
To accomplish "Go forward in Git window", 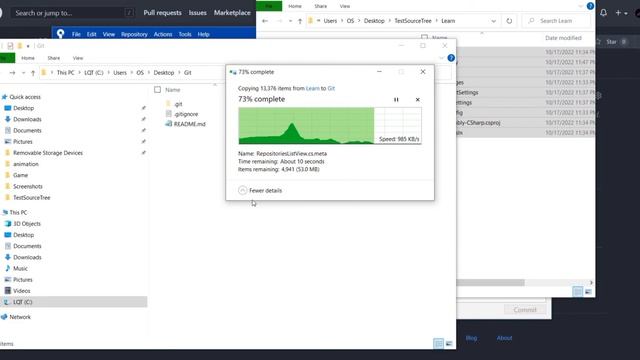I will (12, 73).
